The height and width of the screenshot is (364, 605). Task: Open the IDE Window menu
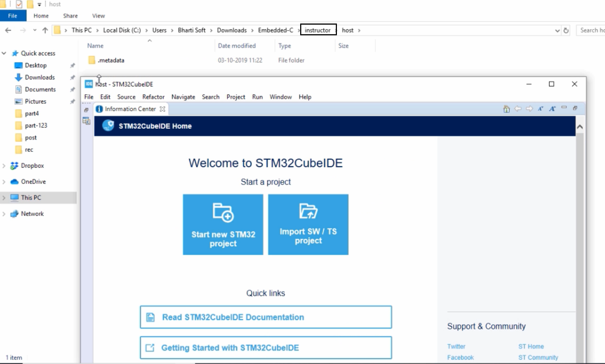pyautogui.click(x=281, y=97)
